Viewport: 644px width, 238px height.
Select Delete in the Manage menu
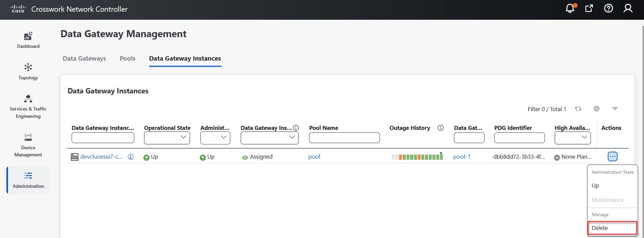tap(612, 228)
